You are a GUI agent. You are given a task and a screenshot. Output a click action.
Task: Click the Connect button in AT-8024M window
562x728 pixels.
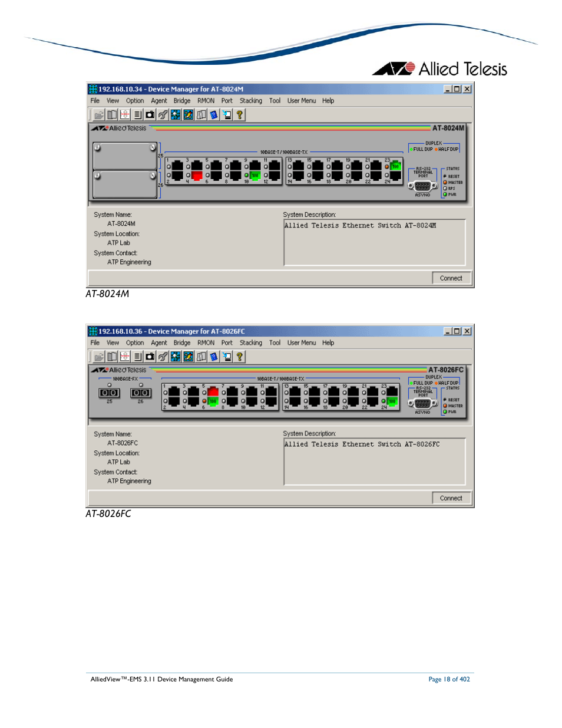click(x=451, y=278)
